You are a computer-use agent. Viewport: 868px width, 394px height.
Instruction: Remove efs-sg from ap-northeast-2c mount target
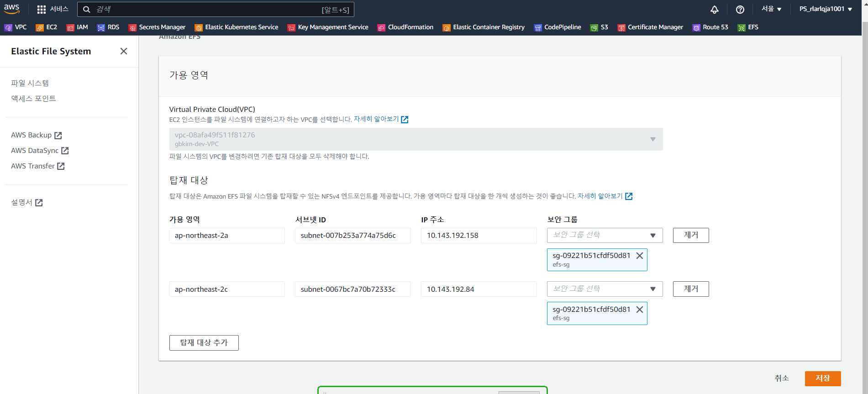(x=639, y=310)
